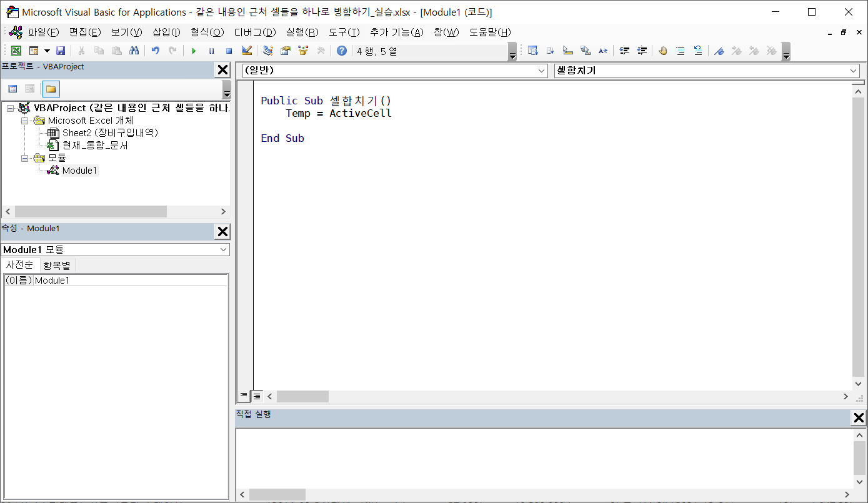
Task: Open the 추가 기능(A) menu
Action: click(397, 32)
